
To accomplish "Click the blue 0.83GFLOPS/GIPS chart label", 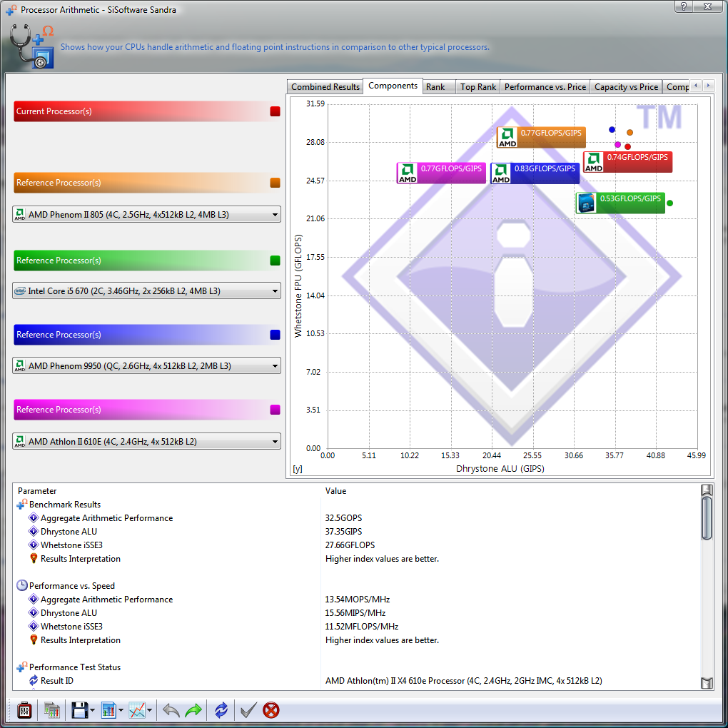I will pos(535,173).
